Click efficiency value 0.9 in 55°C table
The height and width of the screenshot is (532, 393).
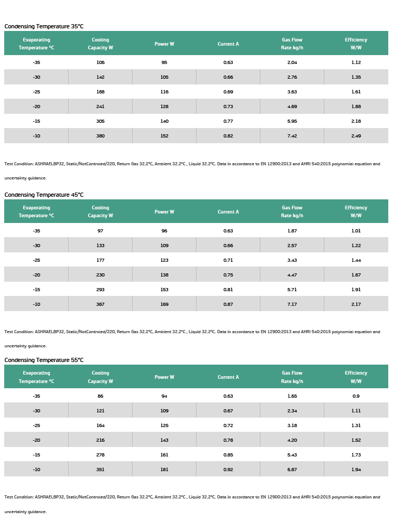click(x=356, y=396)
